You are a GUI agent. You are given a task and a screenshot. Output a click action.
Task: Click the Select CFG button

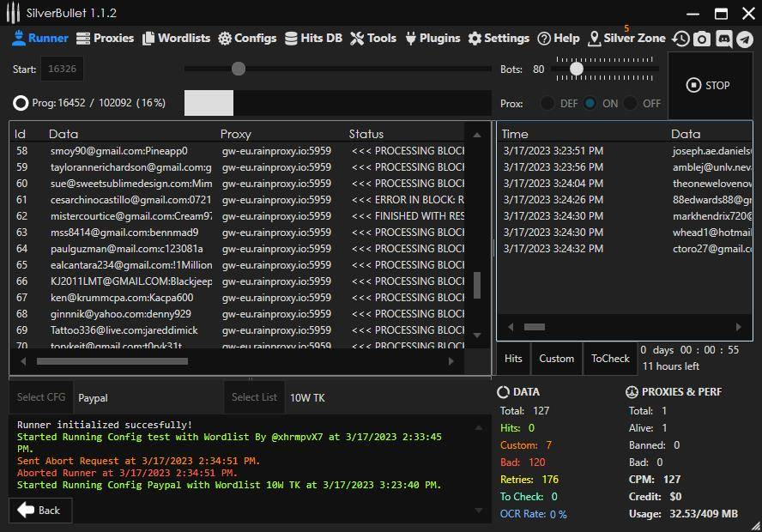[41, 397]
